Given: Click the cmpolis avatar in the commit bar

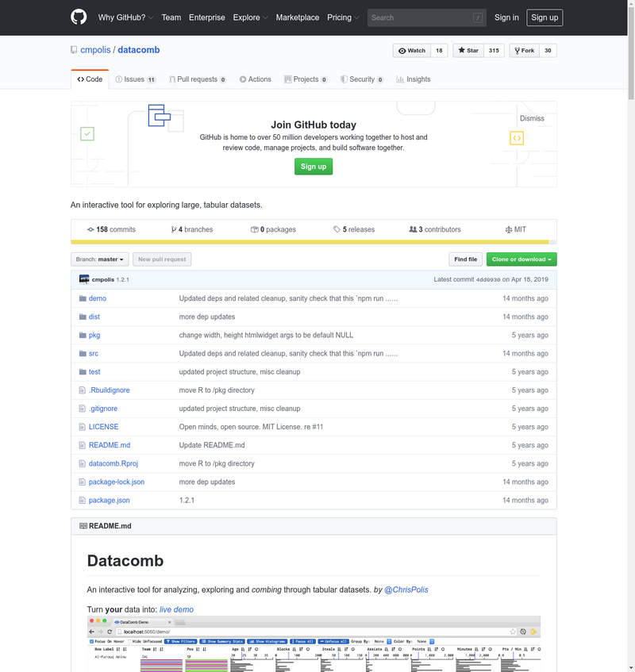Looking at the screenshot, I should coord(84,279).
